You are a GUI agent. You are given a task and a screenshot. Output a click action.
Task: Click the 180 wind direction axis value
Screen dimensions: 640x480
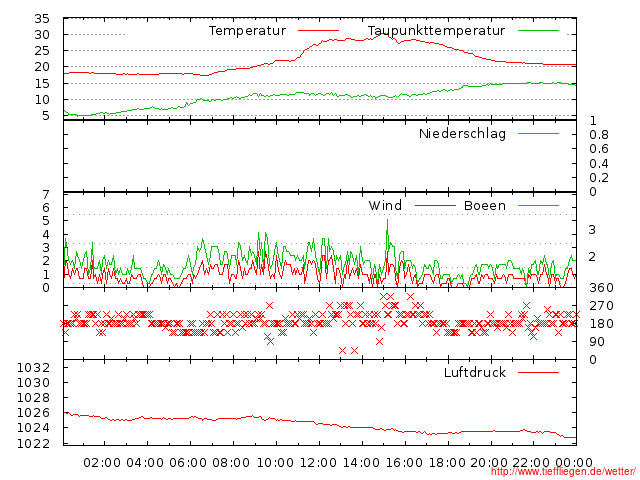coord(601,324)
